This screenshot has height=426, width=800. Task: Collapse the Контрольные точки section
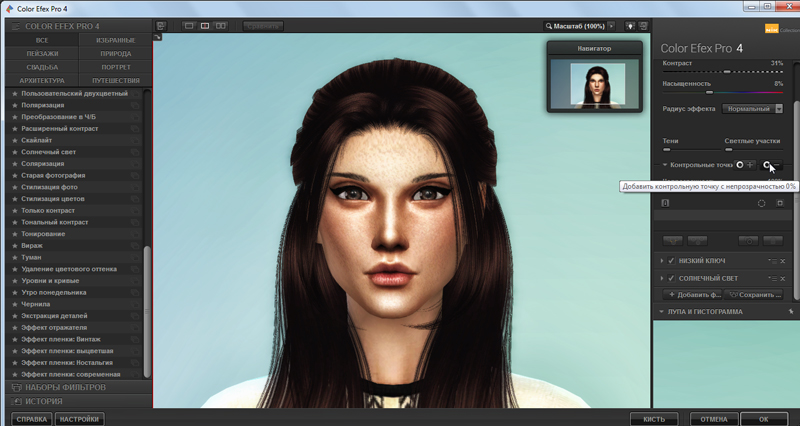[665, 165]
